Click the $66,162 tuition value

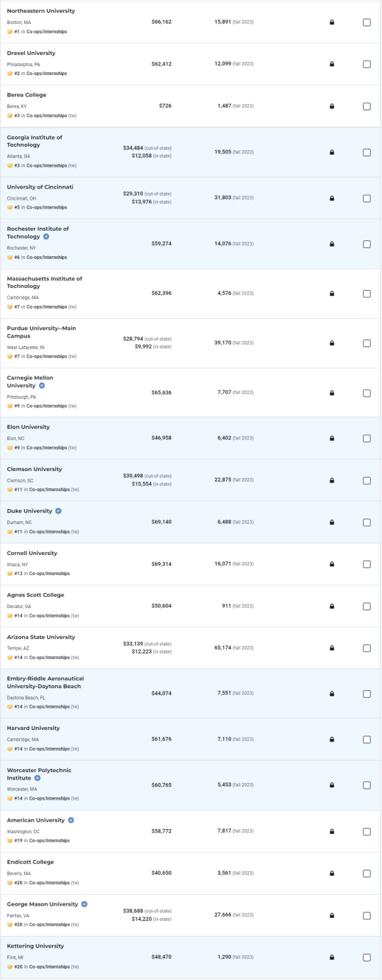[x=161, y=22]
